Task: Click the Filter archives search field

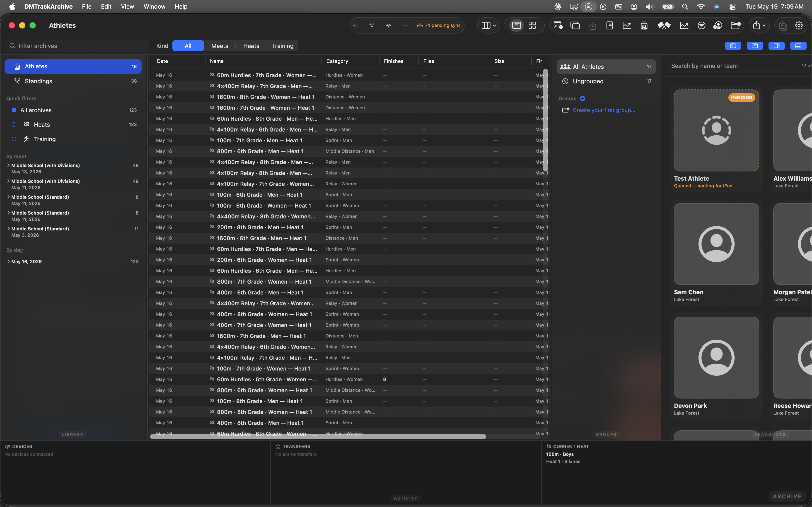Action: 77,46
